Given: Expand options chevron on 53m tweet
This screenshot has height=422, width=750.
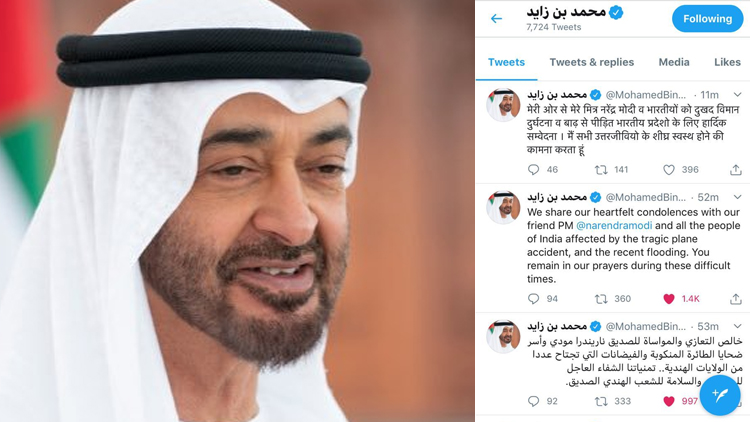Looking at the screenshot, I should [x=737, y=326].
